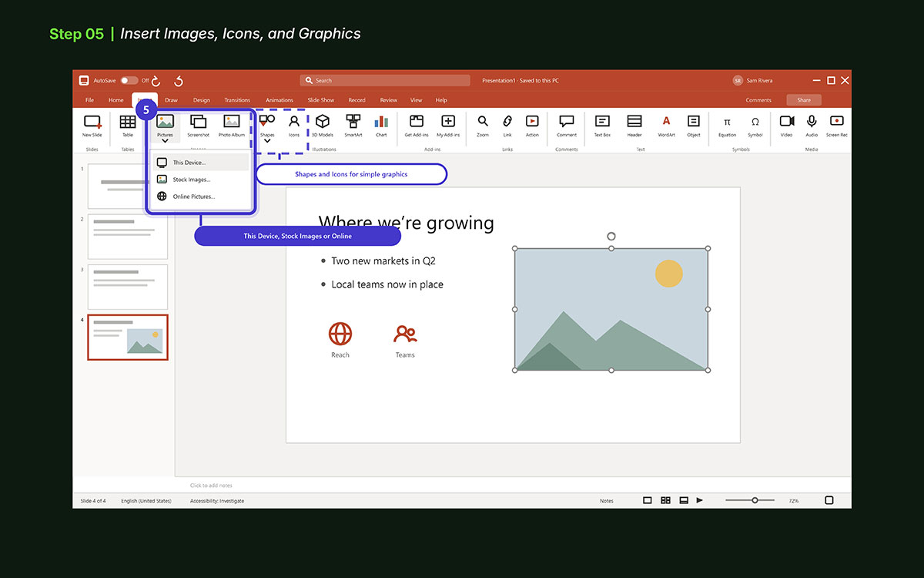Open the Transitions tab
924x578 pixels.
tap(237, 100)
